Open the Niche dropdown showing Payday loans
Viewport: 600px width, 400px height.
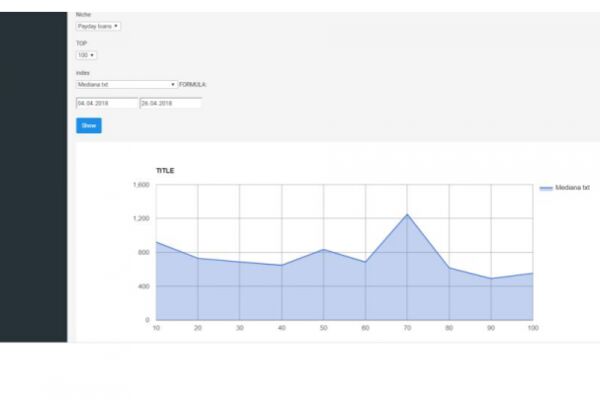(98, 26)
